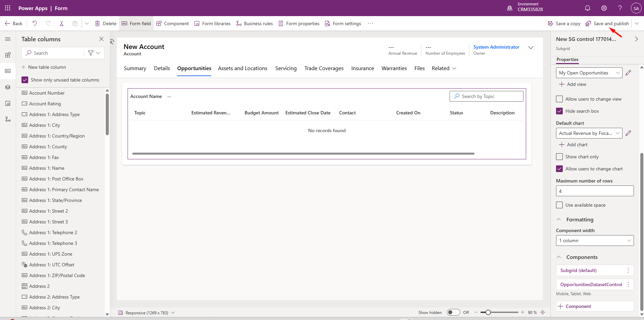Open the settings gear icon
This screenshot has width=644, height=320.
(x=604, y=8)
